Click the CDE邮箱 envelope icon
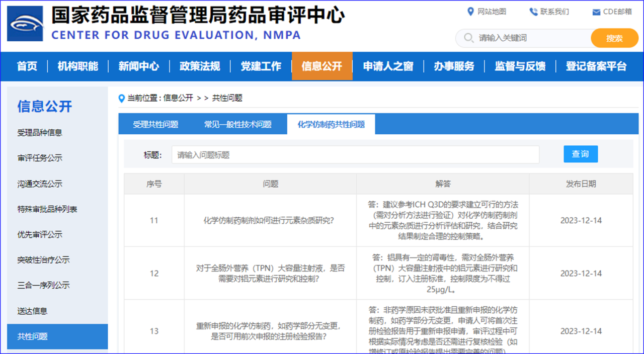Image resolution: width=644 pixels, height=354 pixels. coord(596,12)
